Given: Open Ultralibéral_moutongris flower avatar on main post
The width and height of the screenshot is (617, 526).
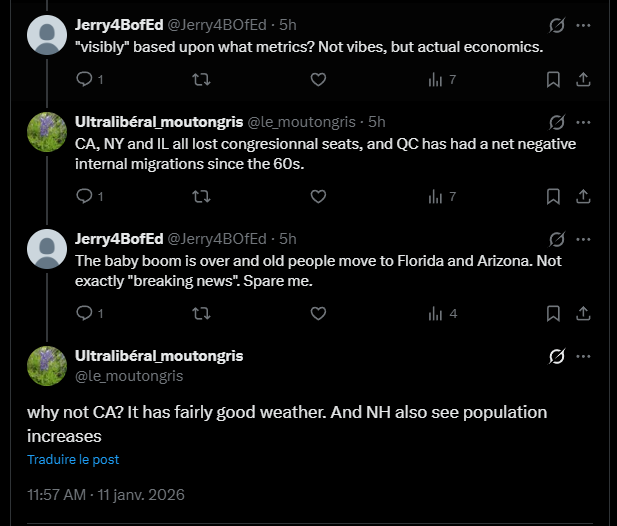Looking at the screenshot, I should (46, 365).
